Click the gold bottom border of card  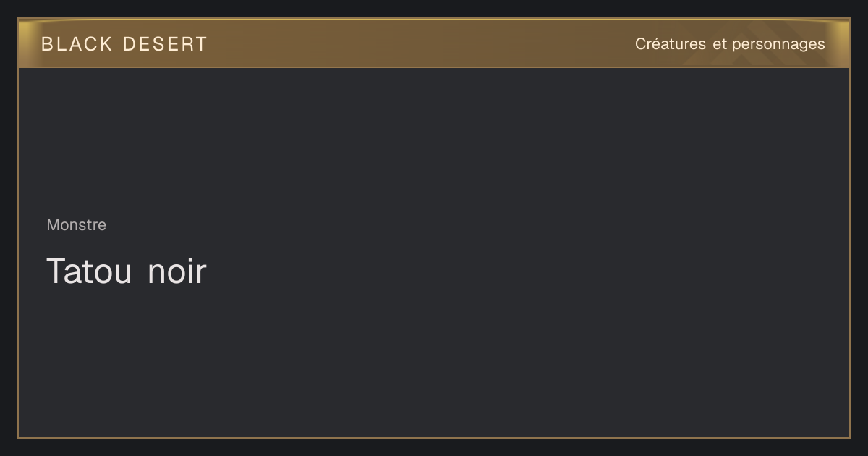(434, 437)
